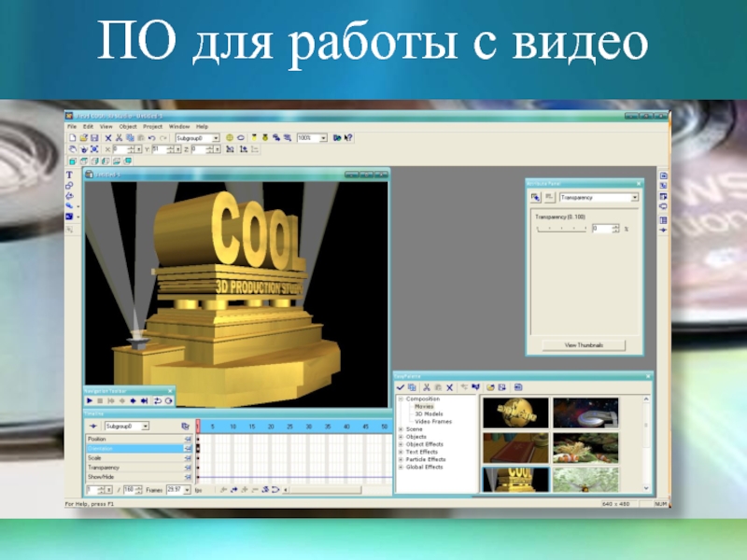
Task: Expand the Object Effects tree node
Action: pyautogui.click(x=401, y=444)
